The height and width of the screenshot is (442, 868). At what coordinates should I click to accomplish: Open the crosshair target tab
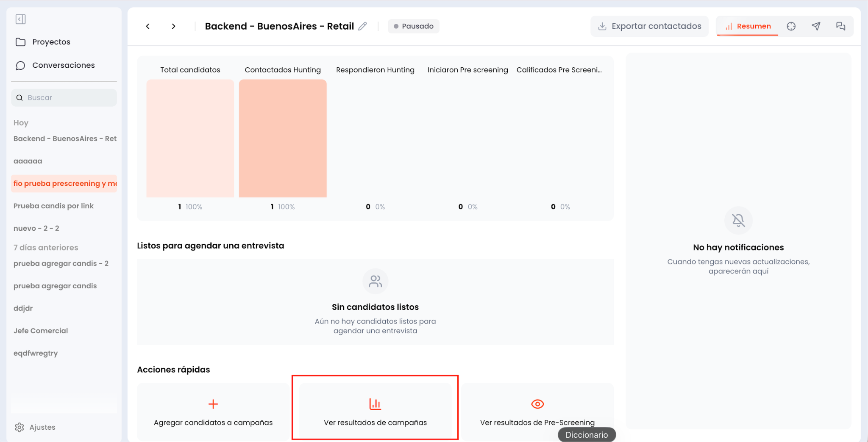click(x=791, y=26)
